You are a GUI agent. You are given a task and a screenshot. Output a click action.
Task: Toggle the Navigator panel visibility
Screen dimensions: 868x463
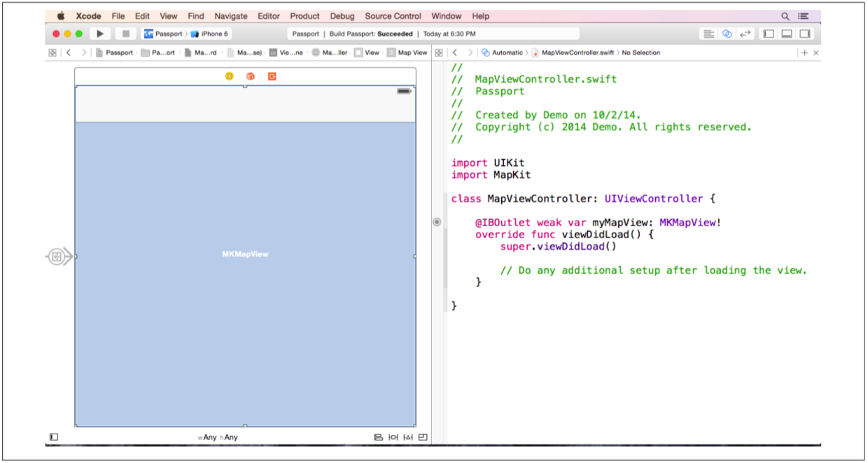pos(769,34)
